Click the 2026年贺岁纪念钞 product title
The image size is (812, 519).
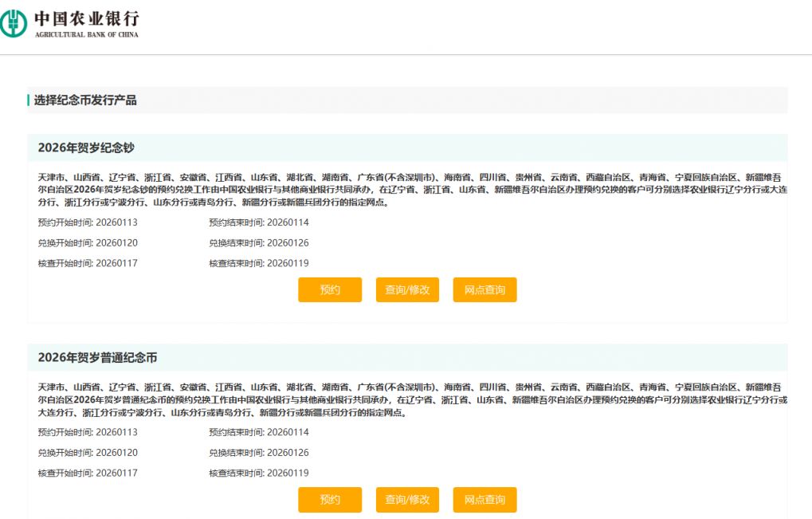86,147
